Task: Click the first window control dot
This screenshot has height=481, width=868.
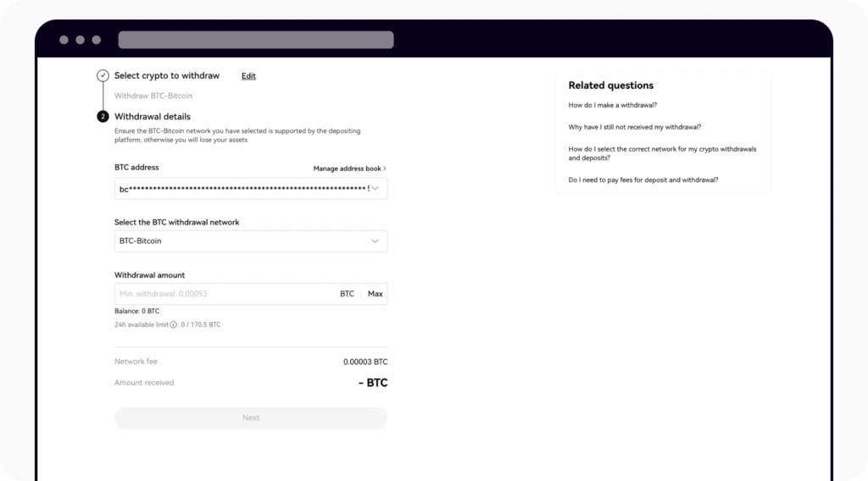Action: click(x=64, y=40)
